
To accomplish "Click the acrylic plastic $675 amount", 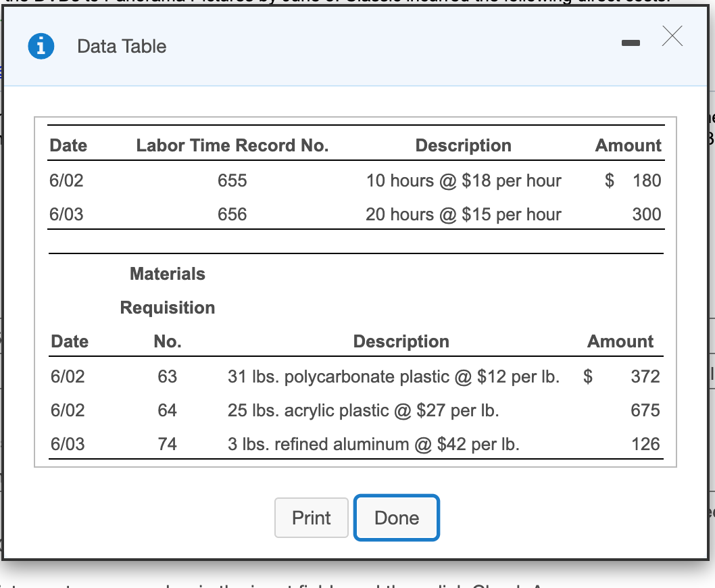I will [x=645, y=410].
